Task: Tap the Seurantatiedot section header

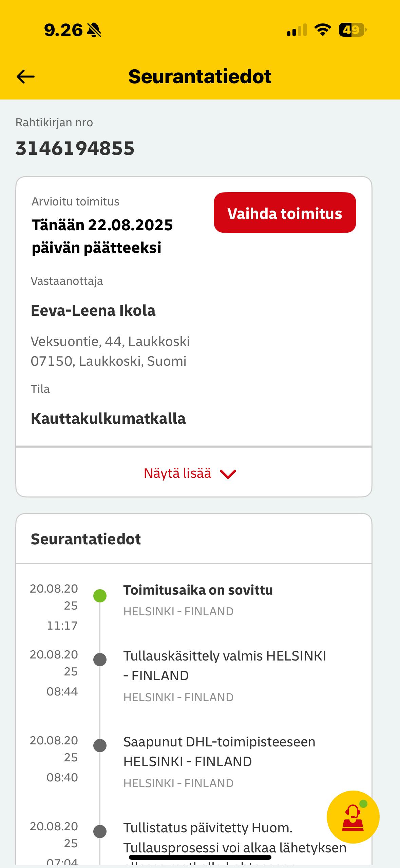Action: pos(86,539)
